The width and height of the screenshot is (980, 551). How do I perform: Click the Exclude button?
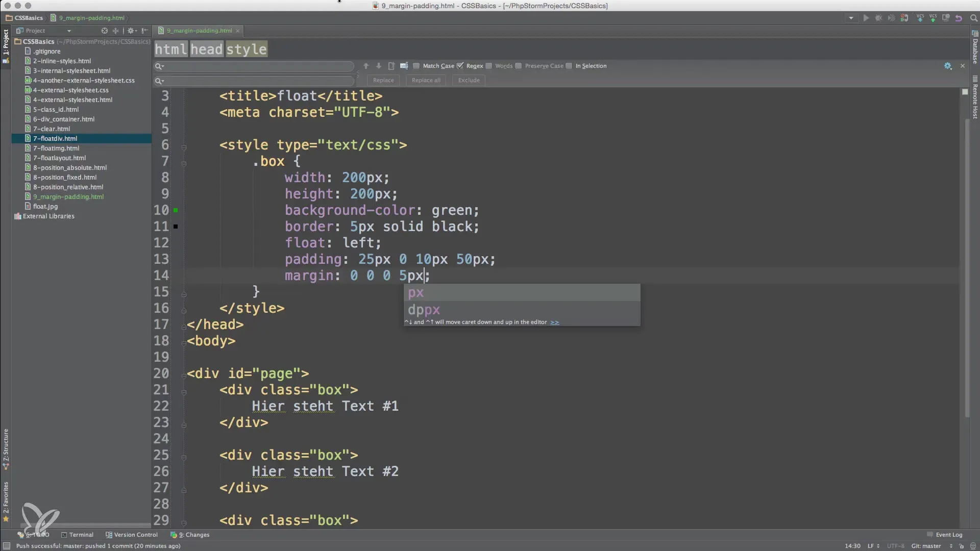(x=469, y=80)
